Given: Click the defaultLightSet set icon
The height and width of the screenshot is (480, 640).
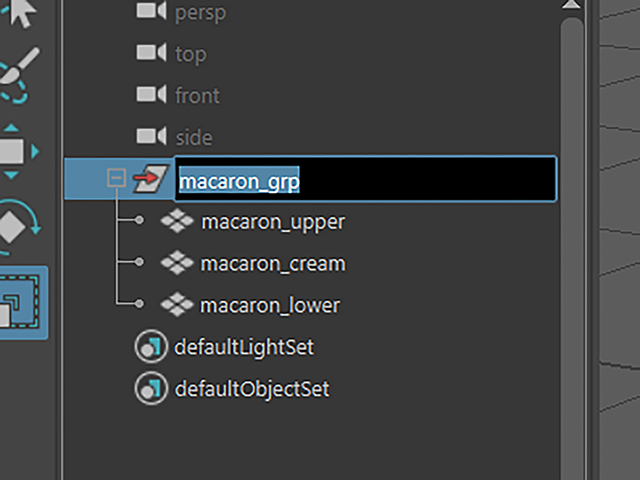Looking at the screenshot, I should pyautogui.click(x=151, y=347).
